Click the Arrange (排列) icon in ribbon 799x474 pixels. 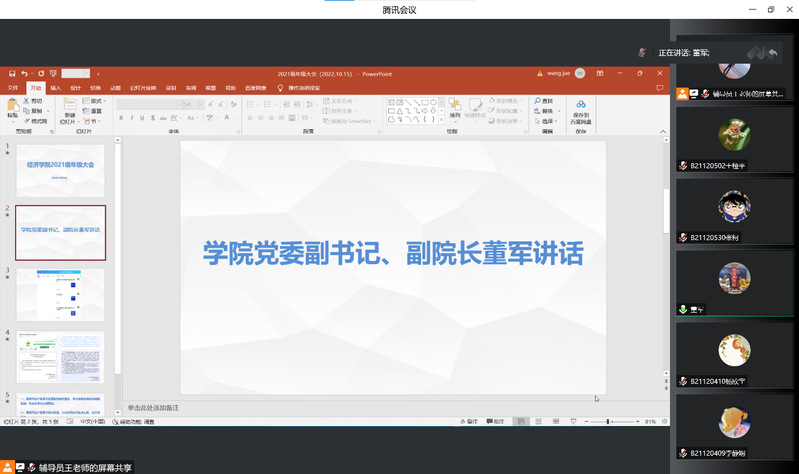click(455, 106)
